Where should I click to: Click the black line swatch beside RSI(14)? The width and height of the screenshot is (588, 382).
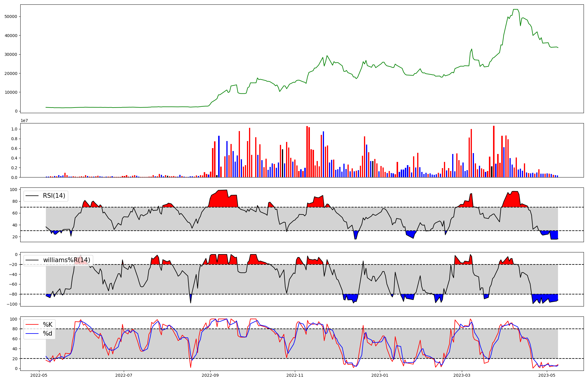32,196
